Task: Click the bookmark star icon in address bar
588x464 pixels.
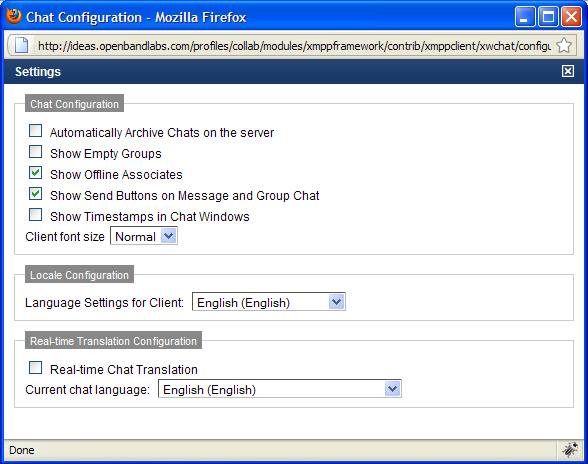Action: coord(564,46)
